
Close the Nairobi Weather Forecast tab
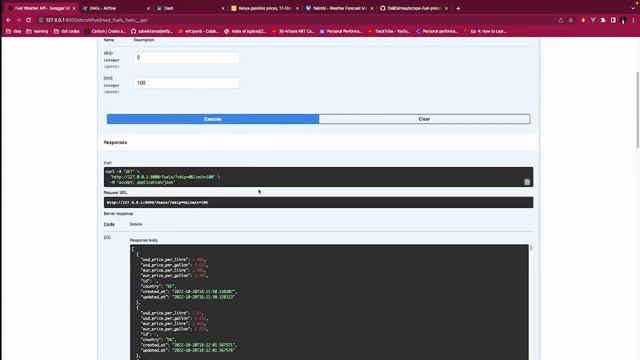point(372,8)
